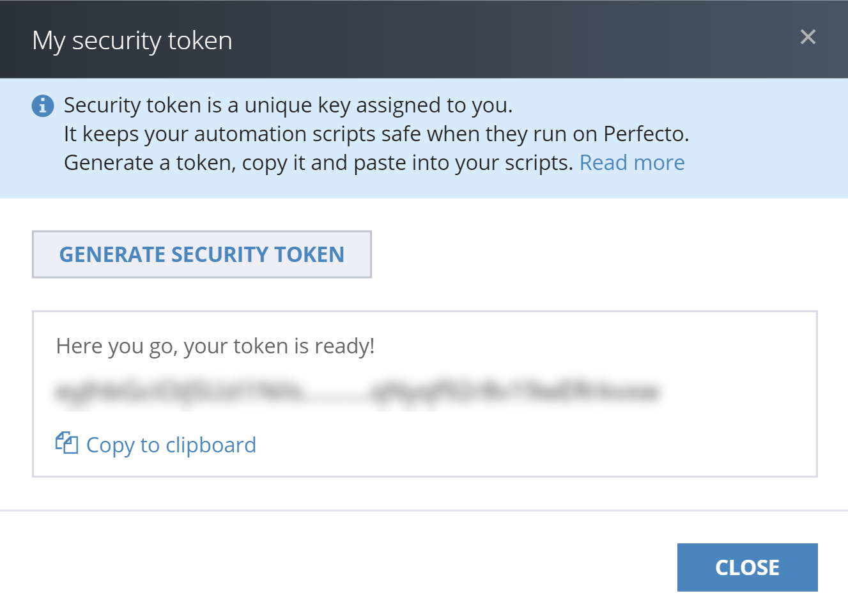Click the word Perfecto in the banner
This screenshot has height=616, width=848.
click(644, 134)
